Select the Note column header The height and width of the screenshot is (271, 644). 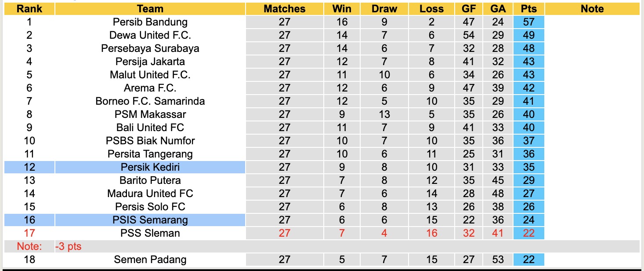[592, 9]
